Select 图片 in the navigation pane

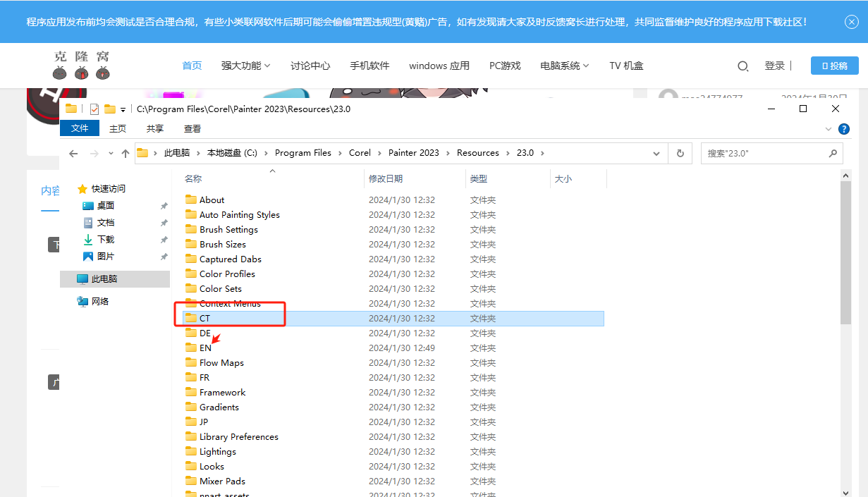pyautogui.click(x=106, y=257)
